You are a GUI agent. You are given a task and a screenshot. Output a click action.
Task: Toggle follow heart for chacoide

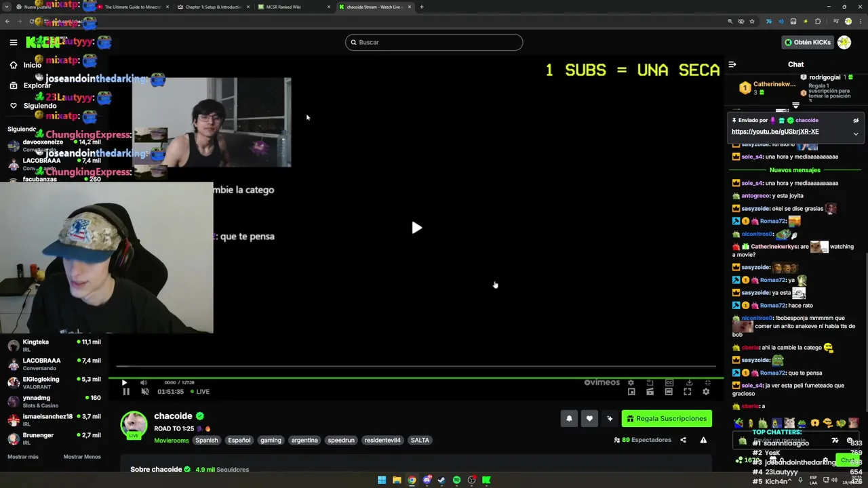(589, 419)
